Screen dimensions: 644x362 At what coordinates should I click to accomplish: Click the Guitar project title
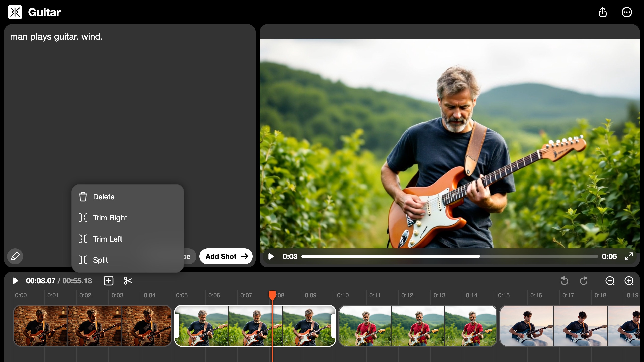[x=44, y=12]
